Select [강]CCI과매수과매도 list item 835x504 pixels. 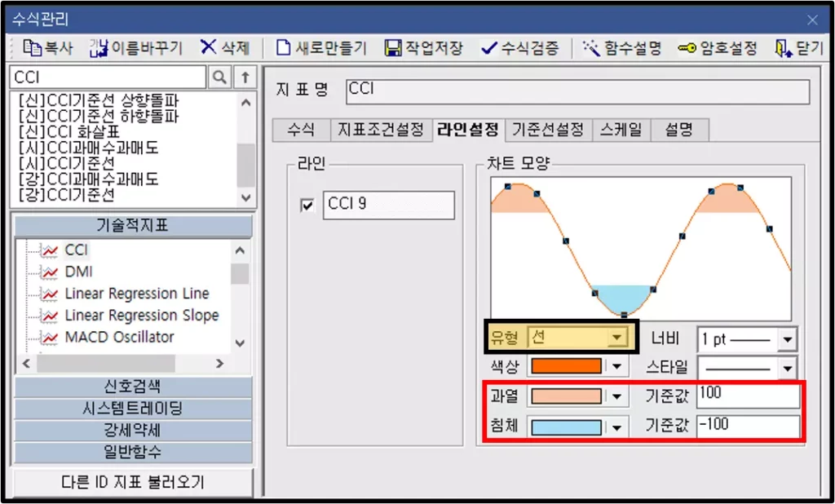(88, 179)
